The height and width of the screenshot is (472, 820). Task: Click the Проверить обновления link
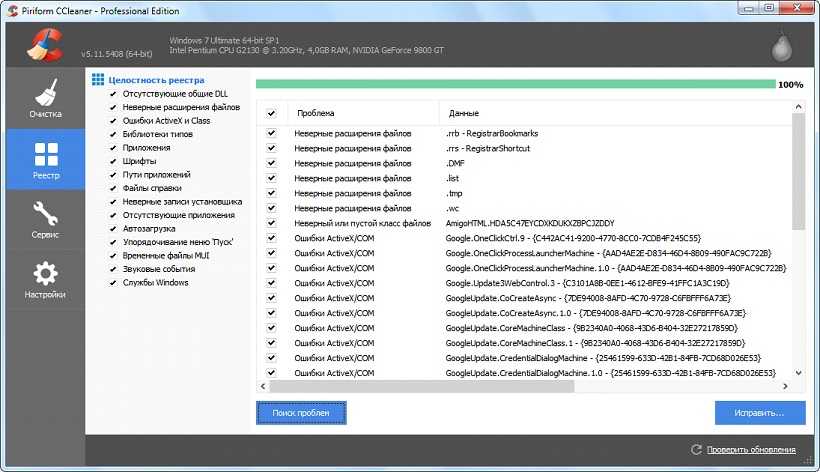(x=752, y=450)
